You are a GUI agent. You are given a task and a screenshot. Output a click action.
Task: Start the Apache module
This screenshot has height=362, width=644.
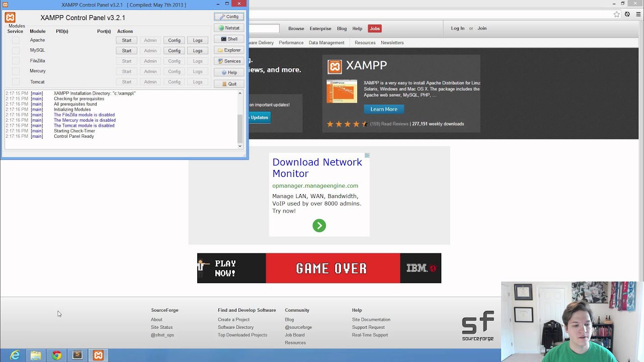click(127, 40)
